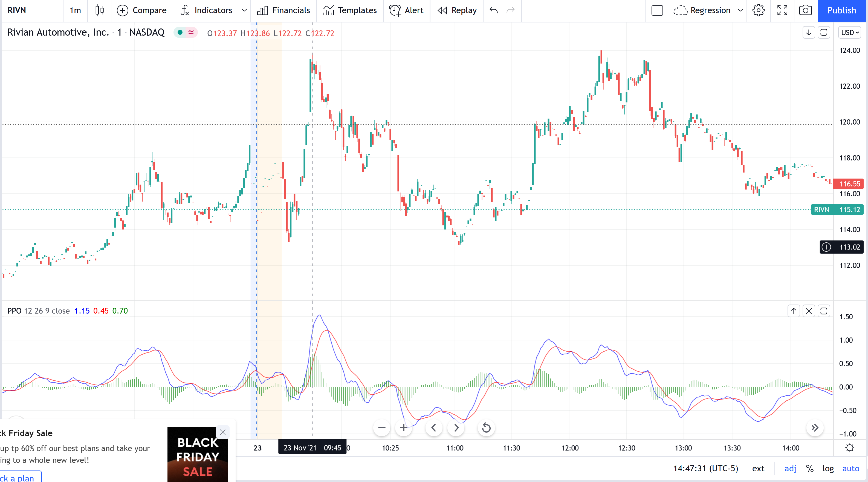Screen dimensions: 868x482
Task: Click the PPO red signal value 0.45
Action: pyautogui.click(x=101, y=311)
